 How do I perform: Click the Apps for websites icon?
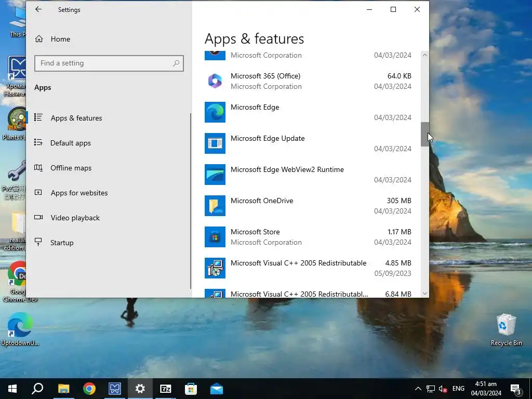[38, 192]
